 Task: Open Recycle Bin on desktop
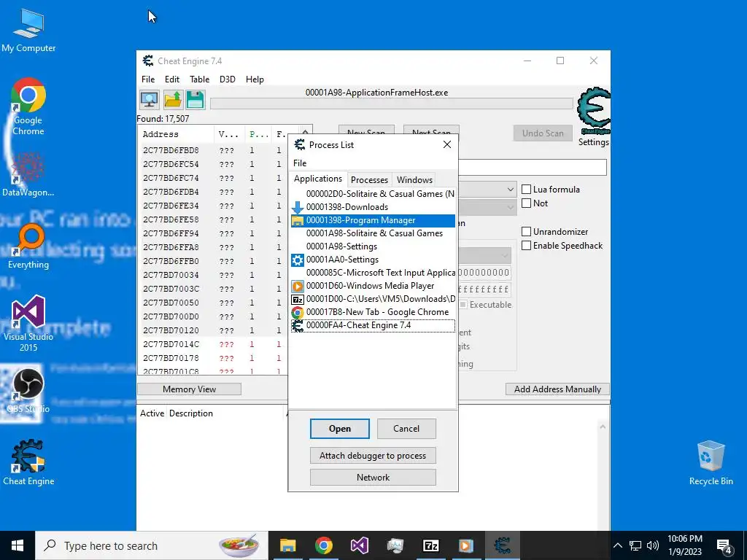click(711, 463)
